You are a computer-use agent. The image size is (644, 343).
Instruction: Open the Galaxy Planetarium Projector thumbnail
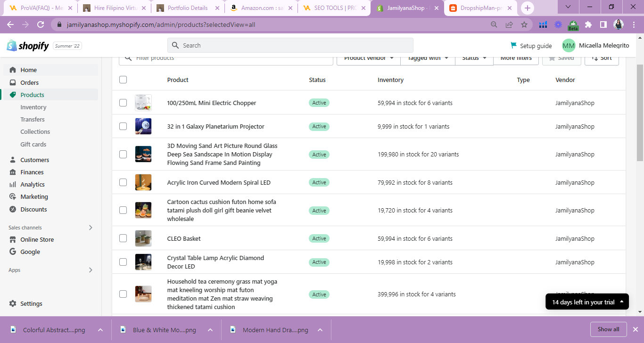(x=143, y=126)
